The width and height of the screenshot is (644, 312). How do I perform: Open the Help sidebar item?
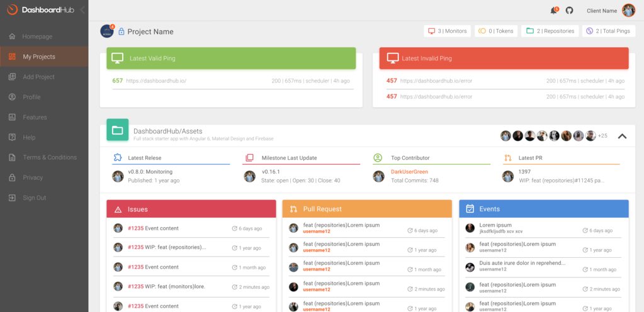click(44, 137)
